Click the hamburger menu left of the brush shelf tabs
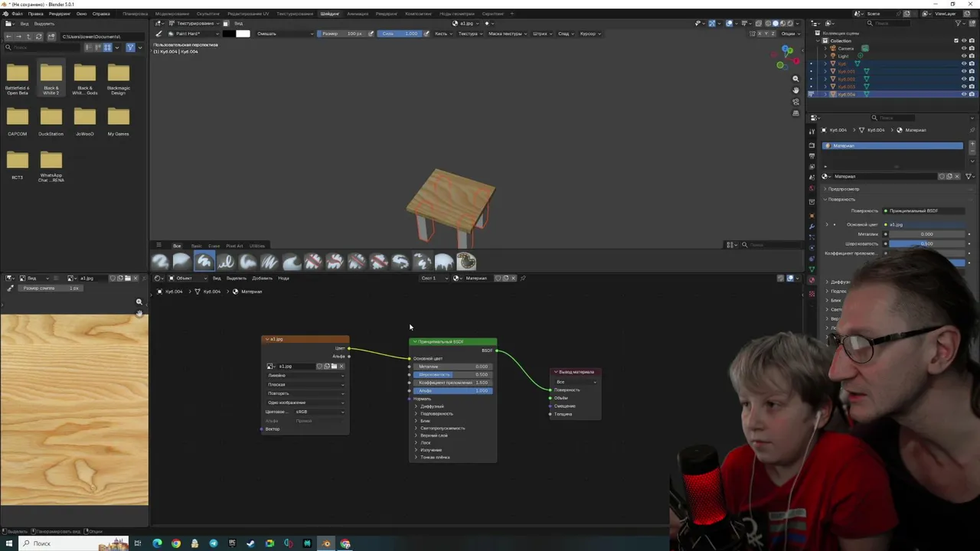The image size is (980, 551). tap(158, 245)
